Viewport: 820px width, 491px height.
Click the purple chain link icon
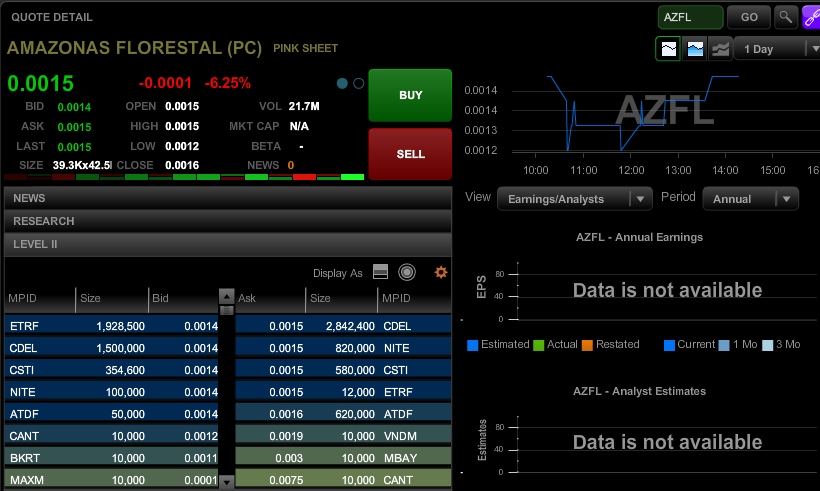point(811,17)
